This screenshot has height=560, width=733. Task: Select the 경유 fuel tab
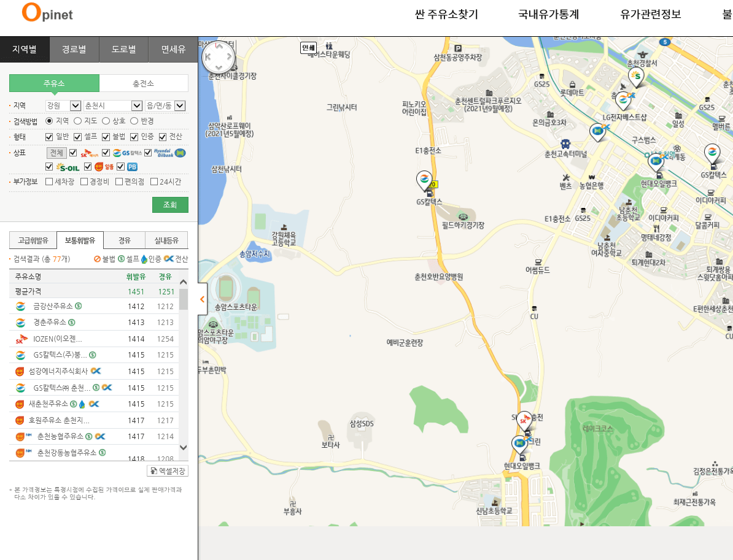pos(125,240)
